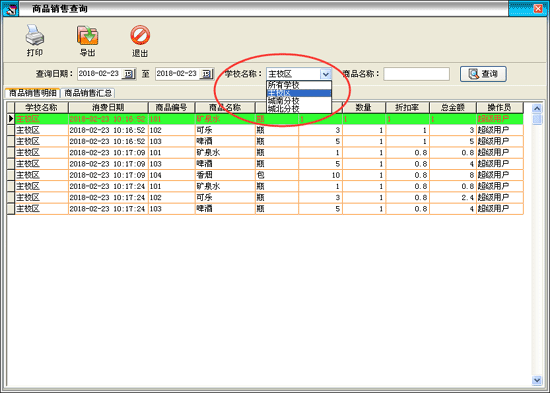Click the row indicator arrow of first row
This screenshot has width=550, height=393.
pyautogui.click(x=11, y=119)
